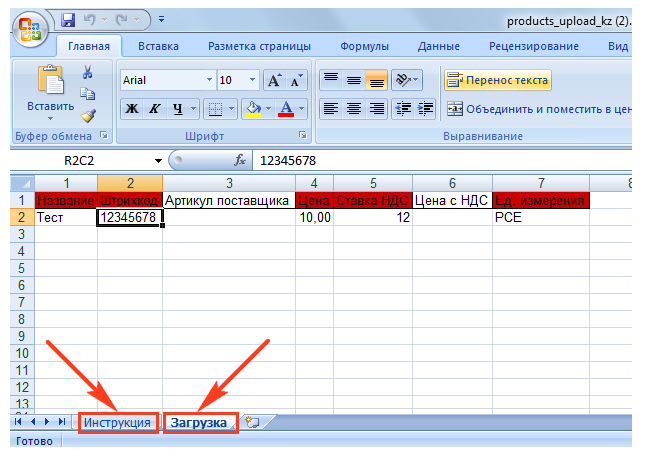Toggle italic formatting (К)
Image resolution: width=647 pixels, height=459 pixels.
tap(155, 109)
